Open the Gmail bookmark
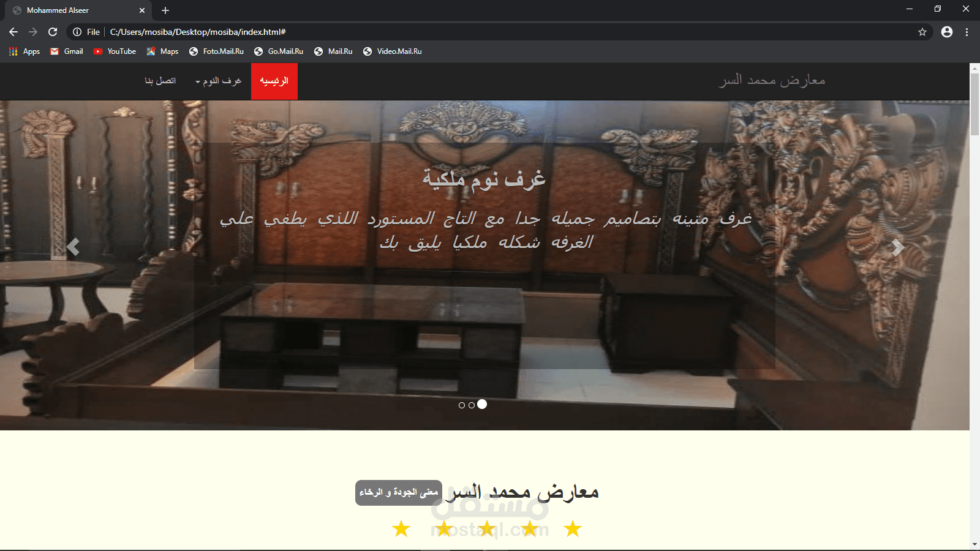The height and width of the screenshot is (551, 980). [66, 51]
